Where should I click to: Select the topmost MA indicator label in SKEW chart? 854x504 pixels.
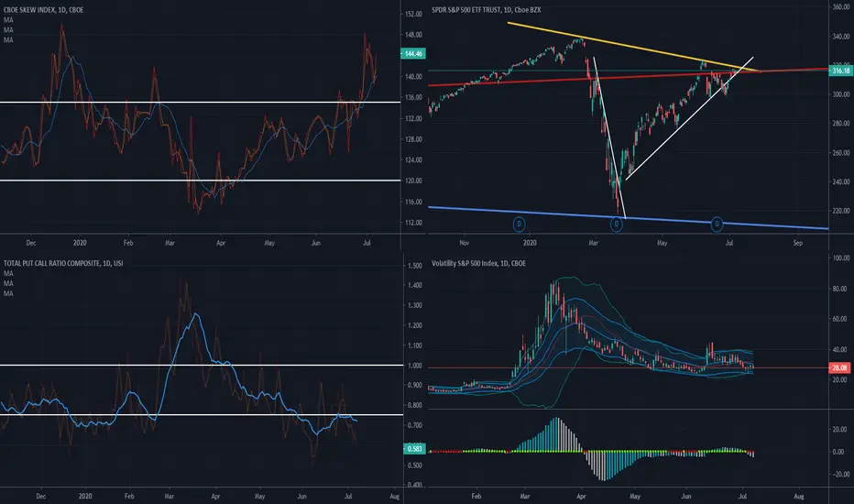[8, 19]
